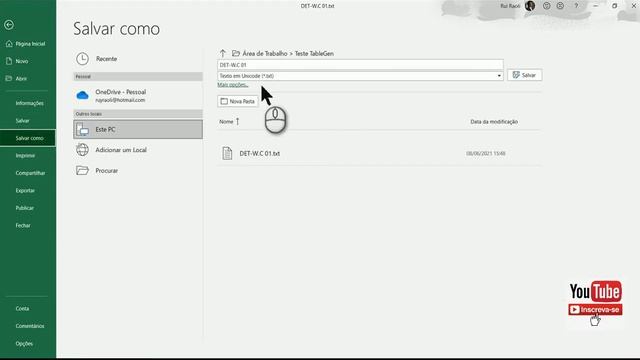
Task: Click the Rui Racri account name
Action: click(510, 6)
